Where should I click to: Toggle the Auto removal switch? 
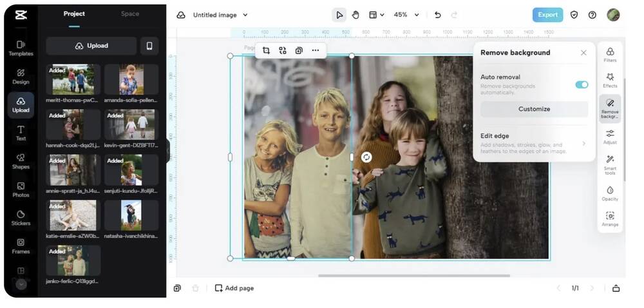[x=581, y=84]
